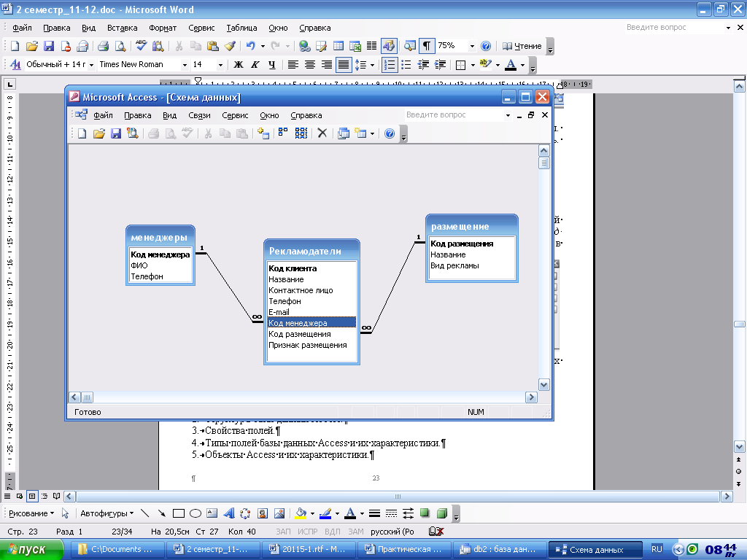Switch to 'C:\Documents' taskbar button
Viewport: 747px width, 560px height.
click(117, 550)
